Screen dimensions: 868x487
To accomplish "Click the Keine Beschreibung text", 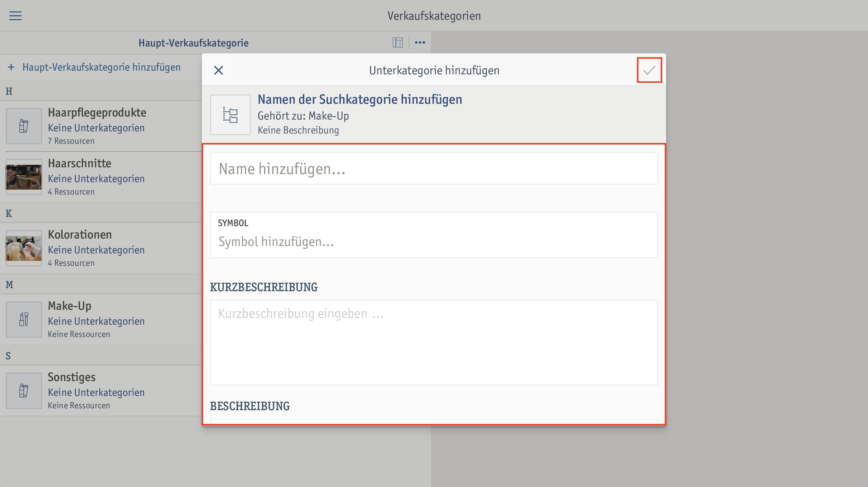I will pyautogui.click(x=298, y=130).
